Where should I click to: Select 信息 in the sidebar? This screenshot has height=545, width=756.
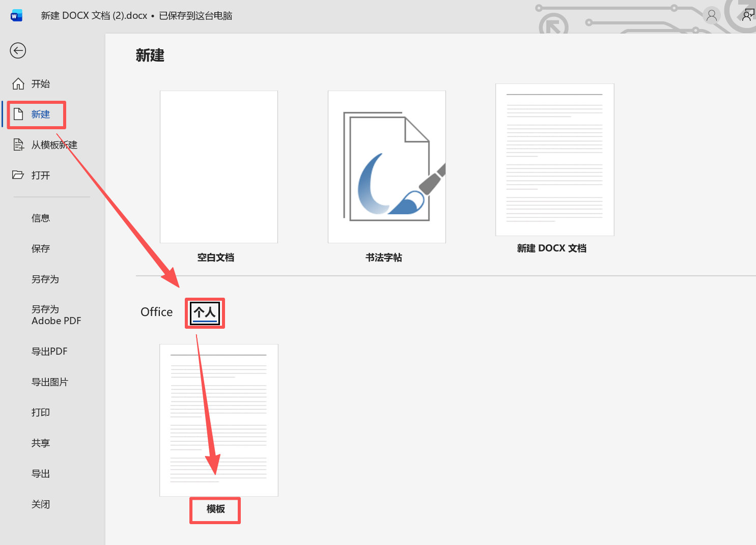pos(40,218)
